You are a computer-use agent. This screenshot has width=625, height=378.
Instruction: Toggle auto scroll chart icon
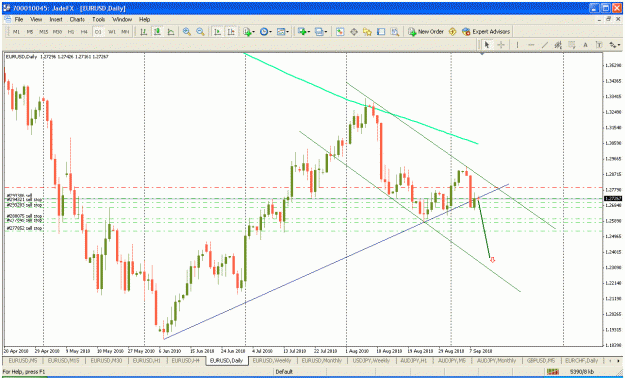[x=217, y=32]
